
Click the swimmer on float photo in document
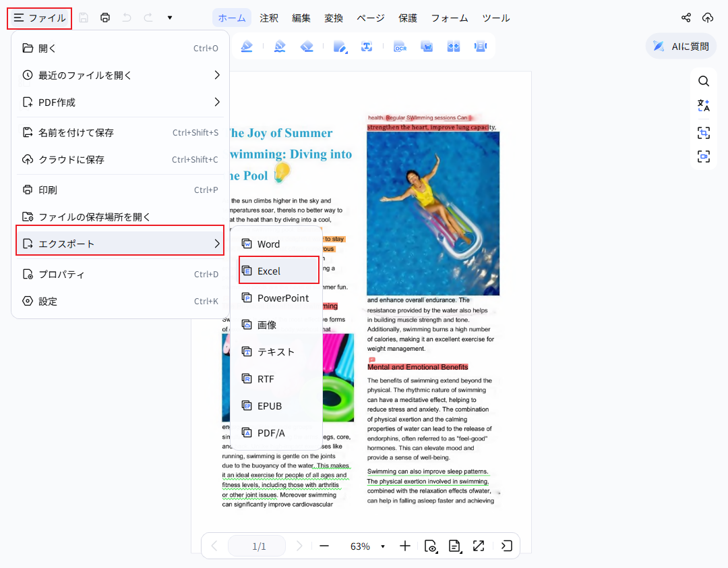pos(433,213)
